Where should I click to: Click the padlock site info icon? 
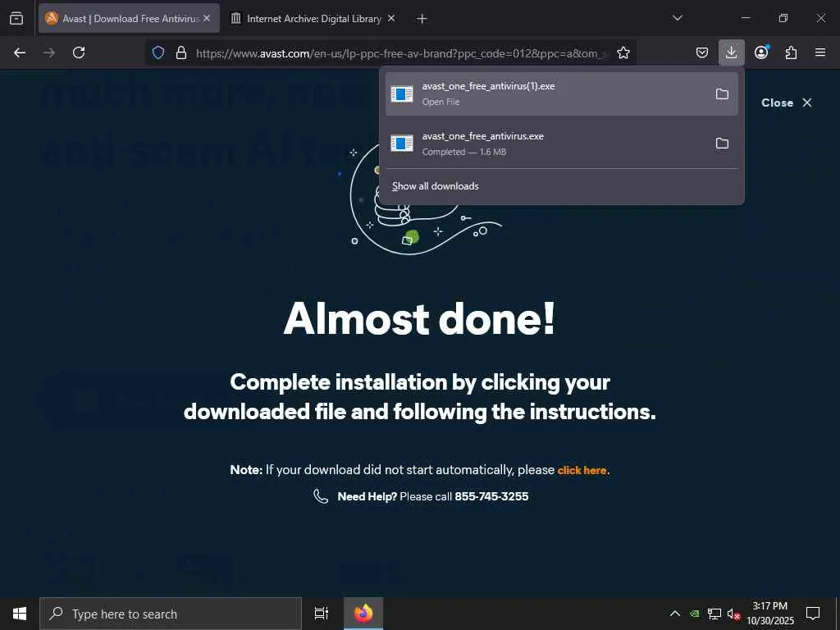[x=181, y=52]
